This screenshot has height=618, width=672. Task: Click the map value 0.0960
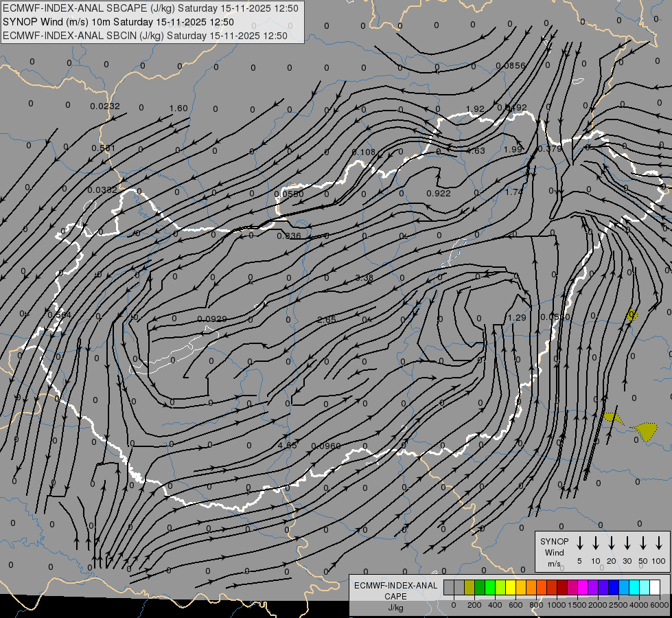coord(326,446)
